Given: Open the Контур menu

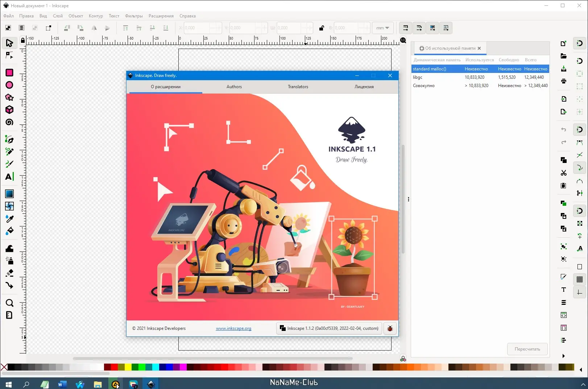Looking at the screenshot, I should point(96,16).
